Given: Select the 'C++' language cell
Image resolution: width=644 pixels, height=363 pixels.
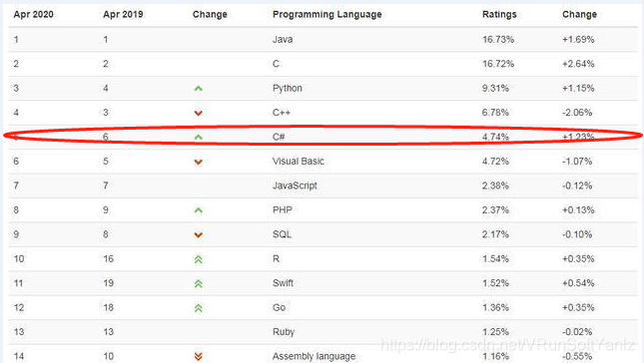Looking at the screenshot, I should coord(282,113).
